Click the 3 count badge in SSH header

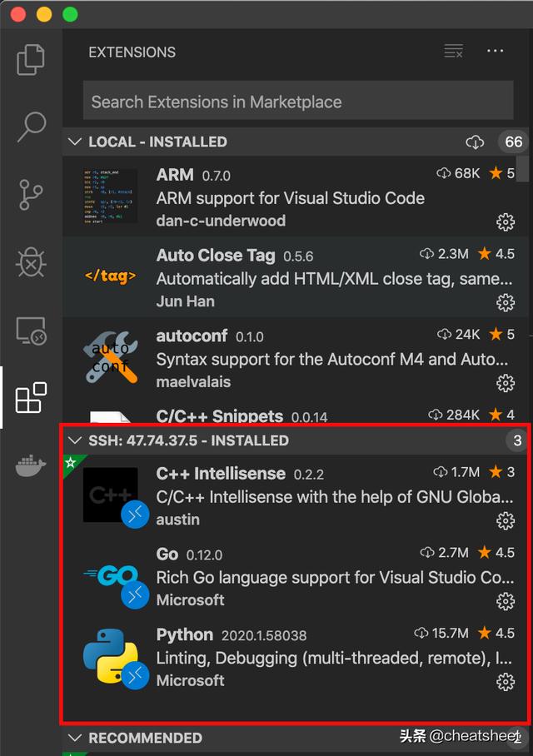(x=517, y=440)
